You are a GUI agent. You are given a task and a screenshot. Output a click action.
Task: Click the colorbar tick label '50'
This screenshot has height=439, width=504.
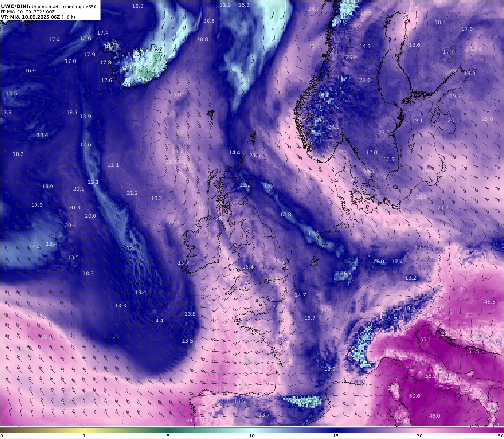(x=500, y=436)
